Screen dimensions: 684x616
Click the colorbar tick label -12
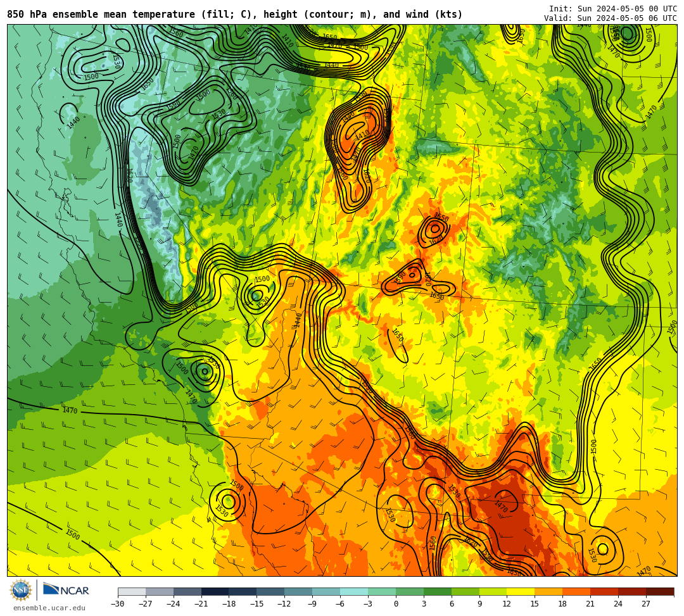pyautogui.click(x=285, y=604)
